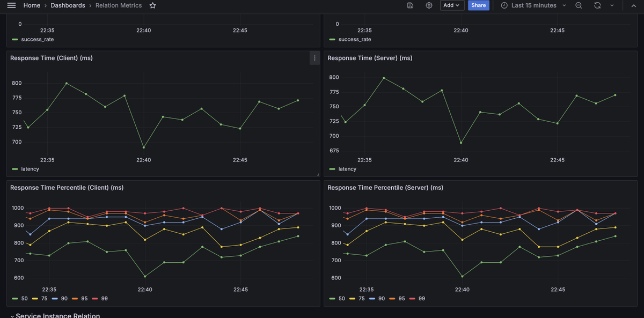644x318 pixels.
Task: Click the clock icon on the time picker
Action: (503, 5)
